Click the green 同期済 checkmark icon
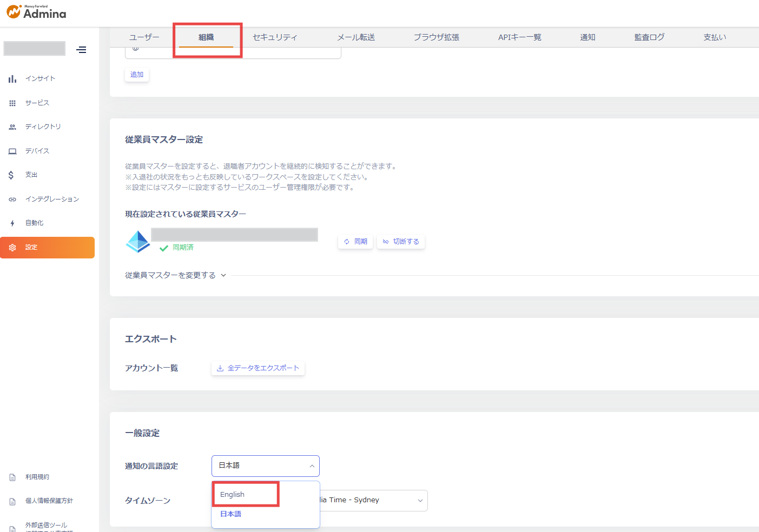This screenshot has height=532, width=759. click(x=164, y=248)
